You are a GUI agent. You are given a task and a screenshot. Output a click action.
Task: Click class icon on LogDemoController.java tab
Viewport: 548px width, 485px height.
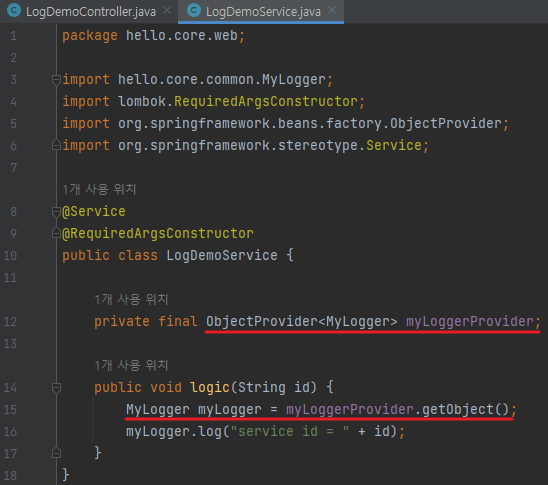click(14, 10)
